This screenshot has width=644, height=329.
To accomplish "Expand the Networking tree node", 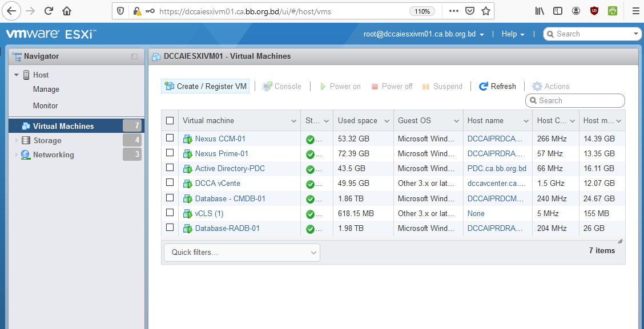I will pyautogui.click(x=17, y=155).
